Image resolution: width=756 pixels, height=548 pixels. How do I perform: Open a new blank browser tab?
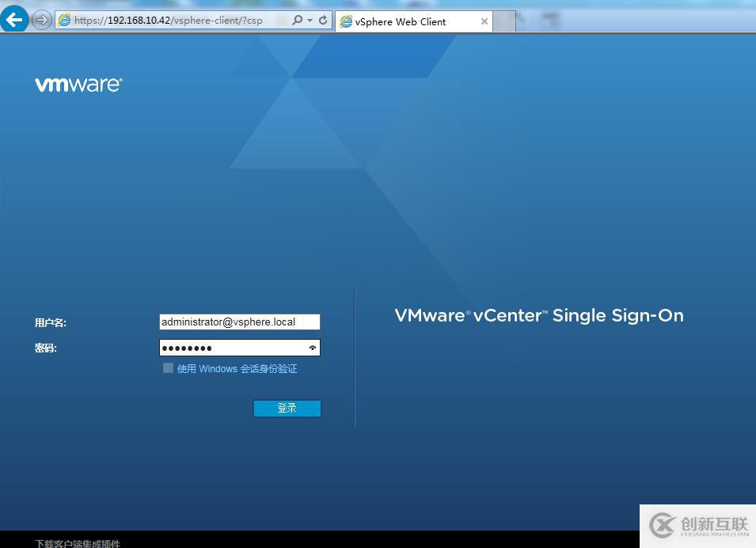click(504, 21)
